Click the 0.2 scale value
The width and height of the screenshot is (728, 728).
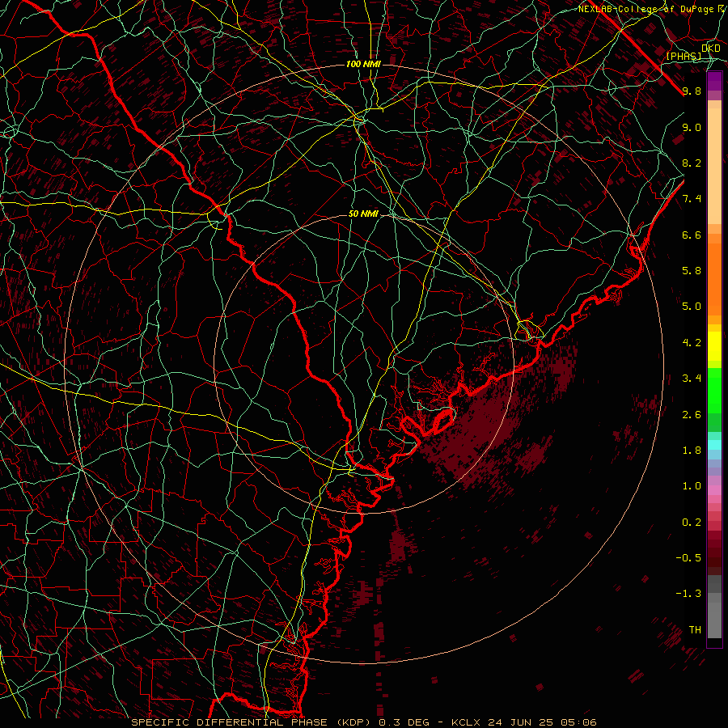(x=692, y=523)
